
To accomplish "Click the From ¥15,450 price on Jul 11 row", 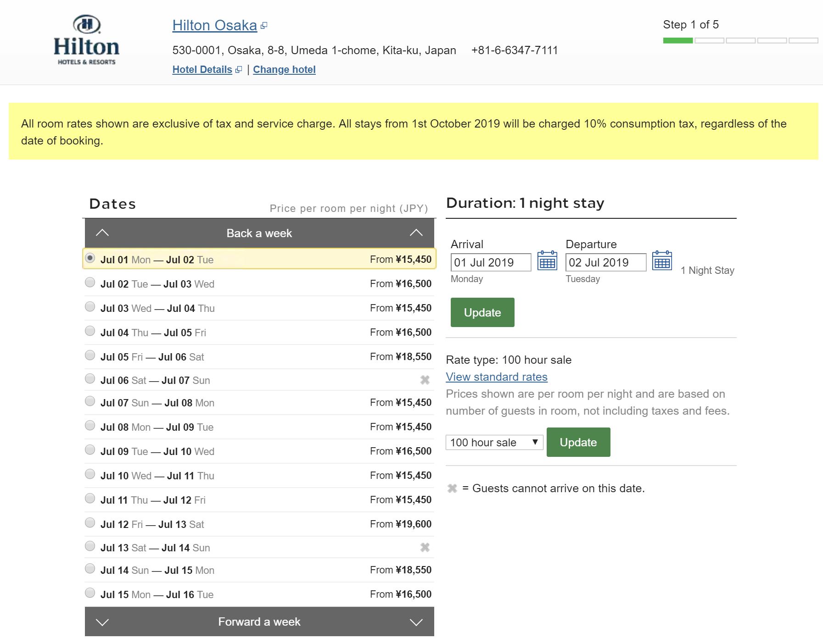I will pyautogui.click(x=401, y=500).
